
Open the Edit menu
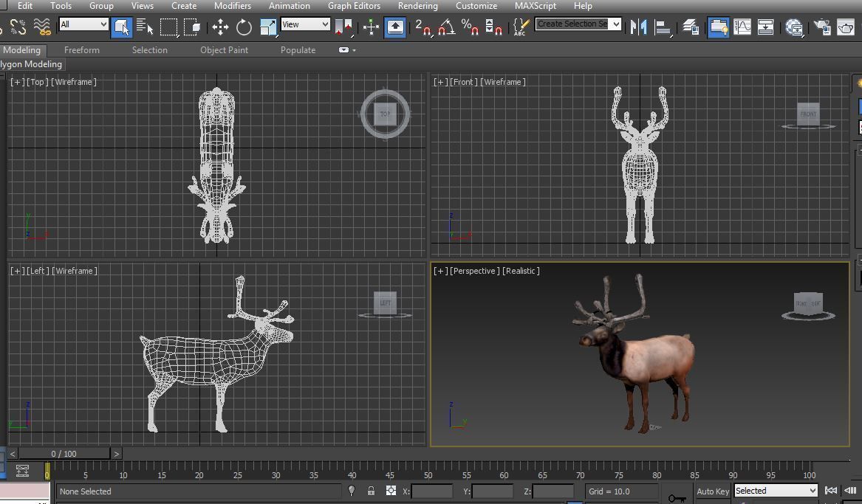[x=24, y=5]
